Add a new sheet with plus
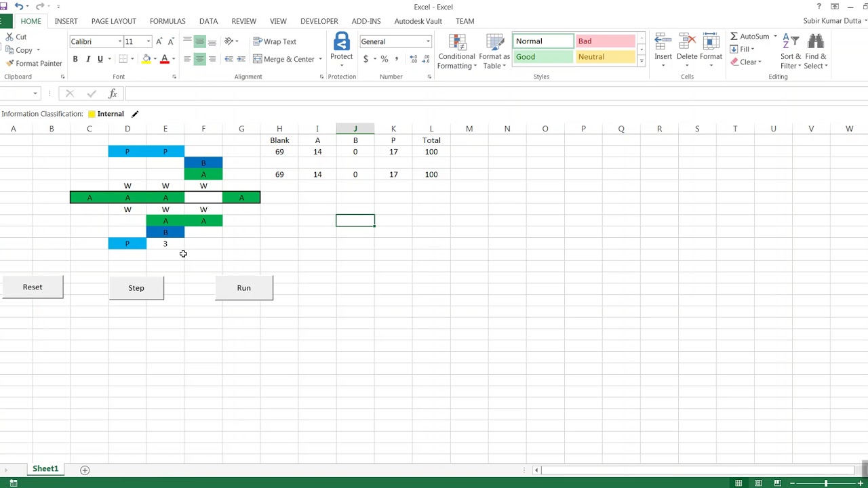This screenshot has width=868, height=488. click(x=85, y=470)
